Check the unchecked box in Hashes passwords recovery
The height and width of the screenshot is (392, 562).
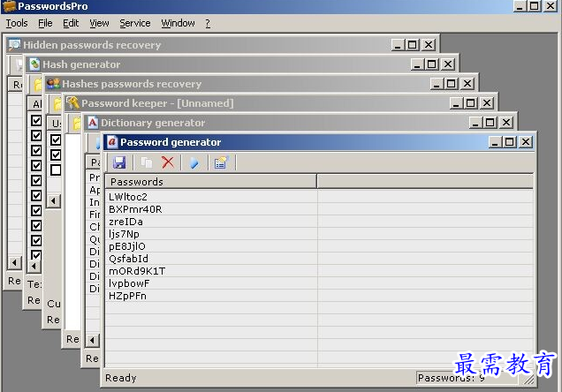pyautogui.click(x=56, y=170)
